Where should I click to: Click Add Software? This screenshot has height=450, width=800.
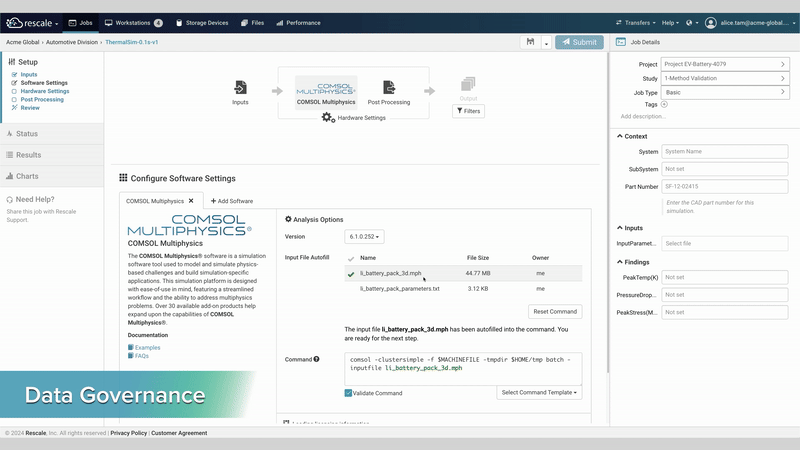(232, 201)
